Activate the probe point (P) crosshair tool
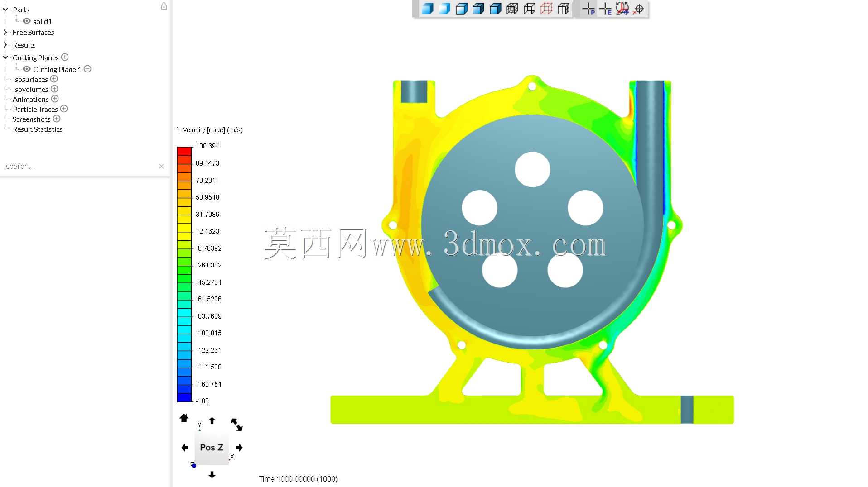 588,9
